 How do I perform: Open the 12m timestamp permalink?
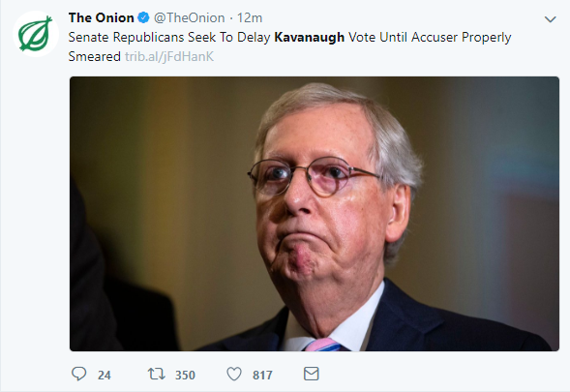point(250,17)
